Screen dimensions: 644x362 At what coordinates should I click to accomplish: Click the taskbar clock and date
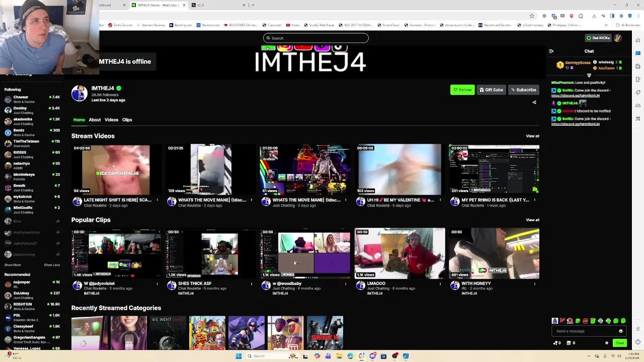point(630,356)
